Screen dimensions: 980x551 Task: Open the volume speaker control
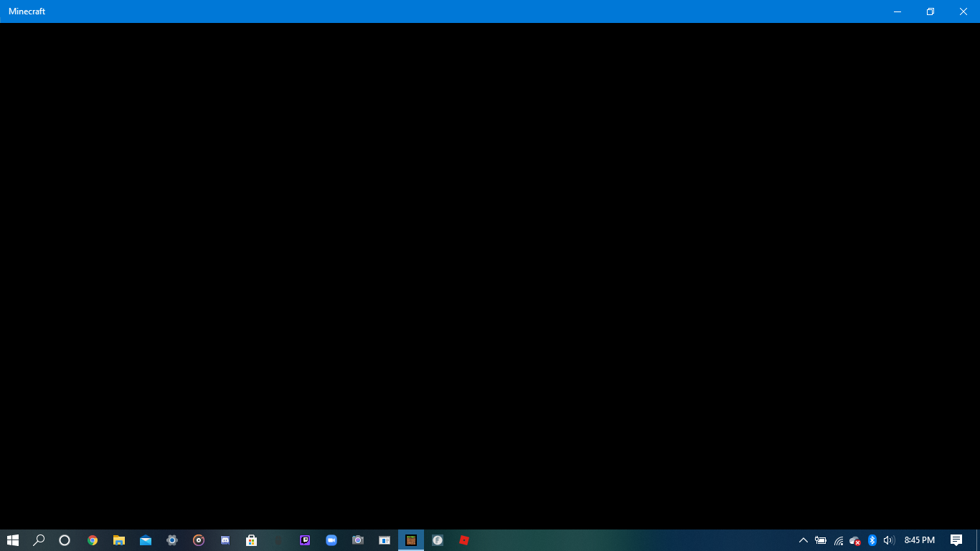[x=889, y=540]
